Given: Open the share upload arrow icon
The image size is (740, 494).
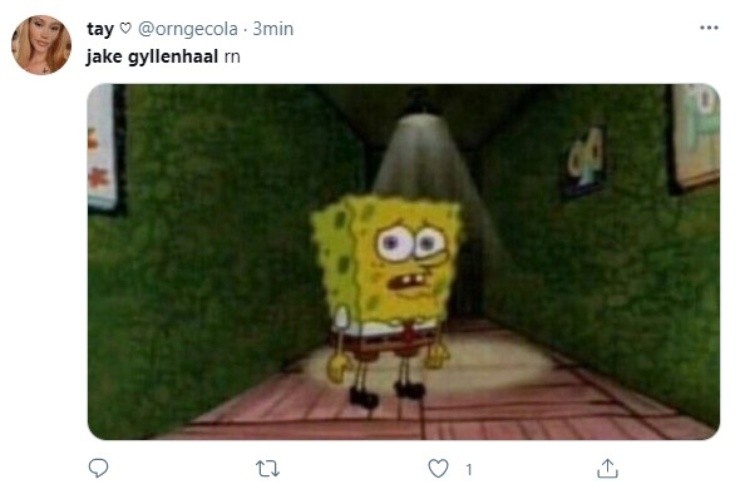Looking at the screenshot, I should pyautogui.click(x=607, y=469).
